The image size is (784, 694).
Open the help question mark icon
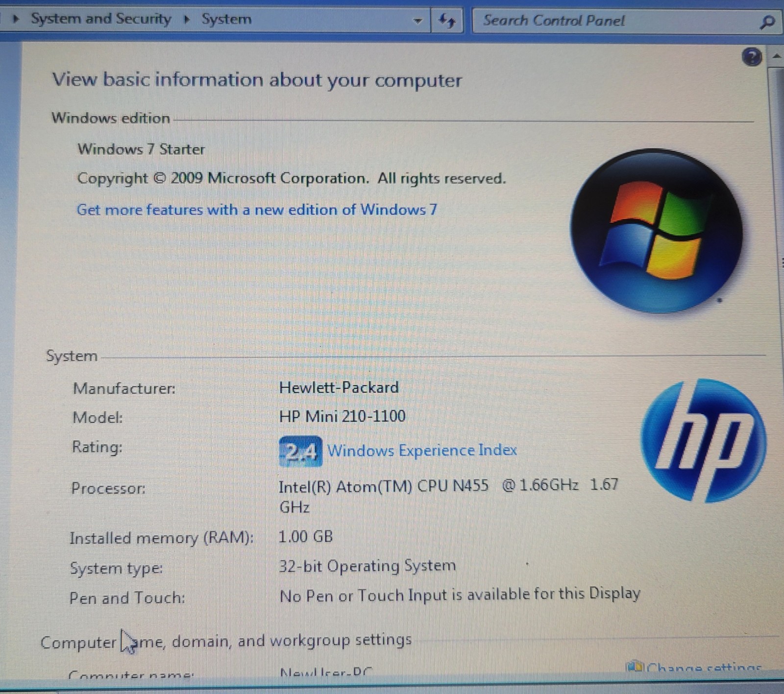pos(752,57)
